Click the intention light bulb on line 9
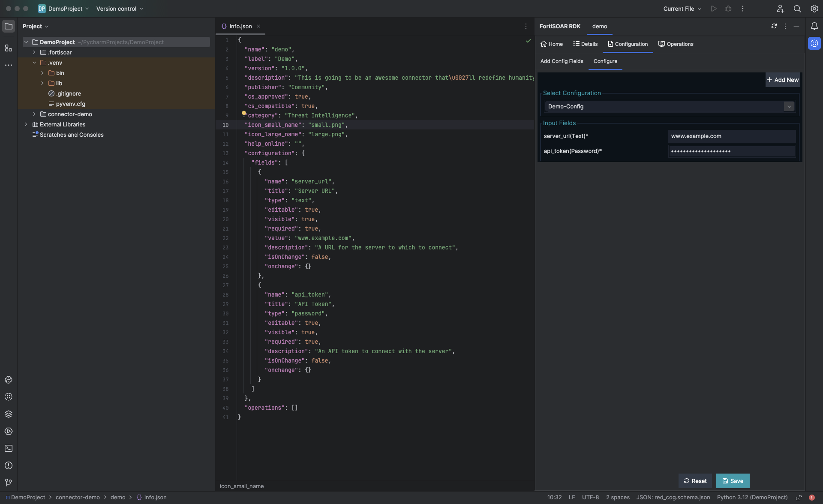Image resolution: width=823 pixels, height=504 pixels. coord(243,114)
